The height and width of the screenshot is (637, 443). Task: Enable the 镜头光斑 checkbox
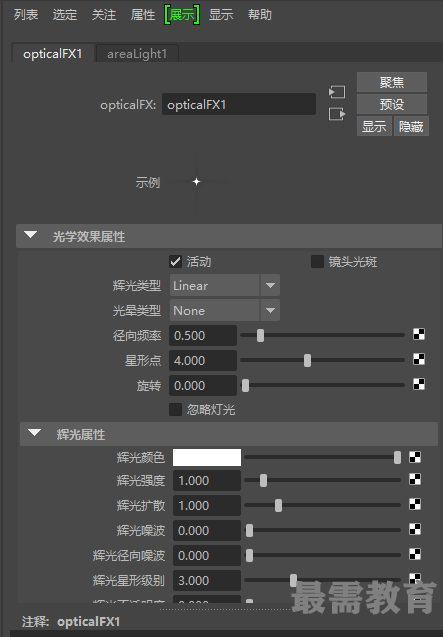coord(317,262)
